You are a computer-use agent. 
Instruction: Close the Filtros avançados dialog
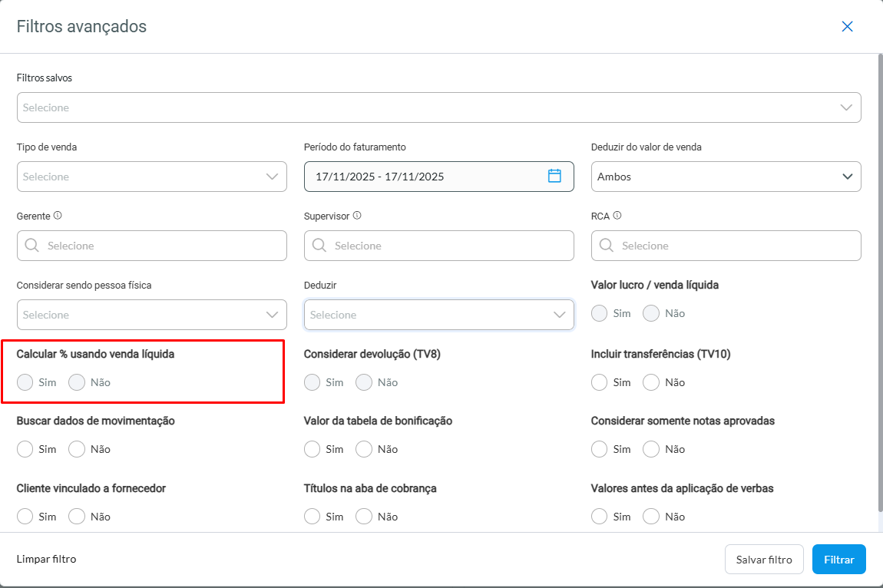tap(847, 27)
